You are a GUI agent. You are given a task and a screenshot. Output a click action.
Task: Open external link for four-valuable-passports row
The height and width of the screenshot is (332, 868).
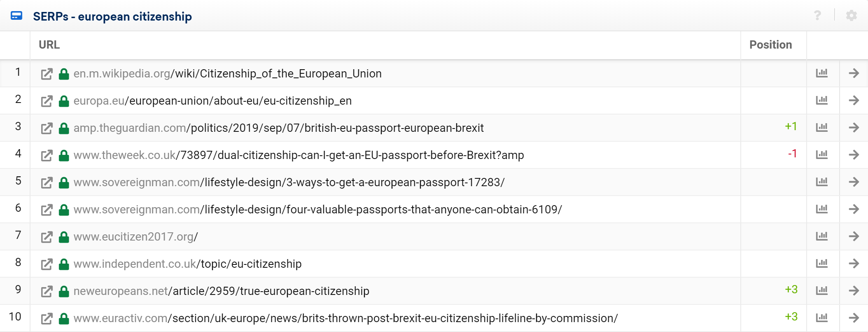pos(47,210)
